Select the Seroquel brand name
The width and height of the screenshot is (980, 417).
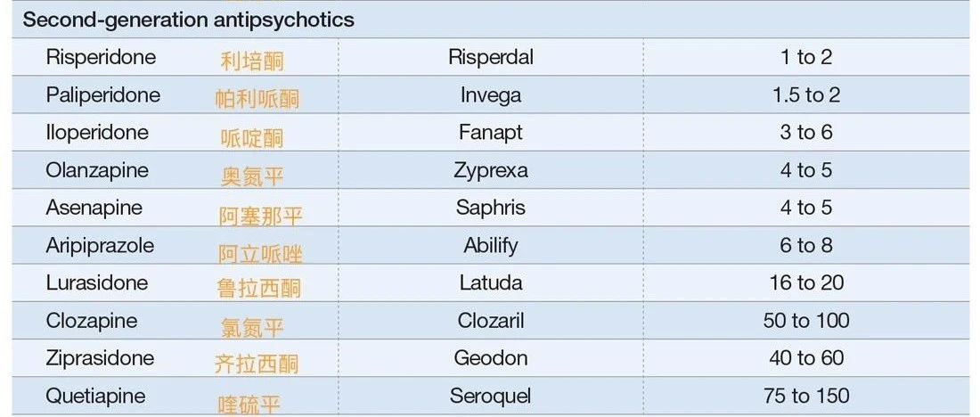[491, 396]
